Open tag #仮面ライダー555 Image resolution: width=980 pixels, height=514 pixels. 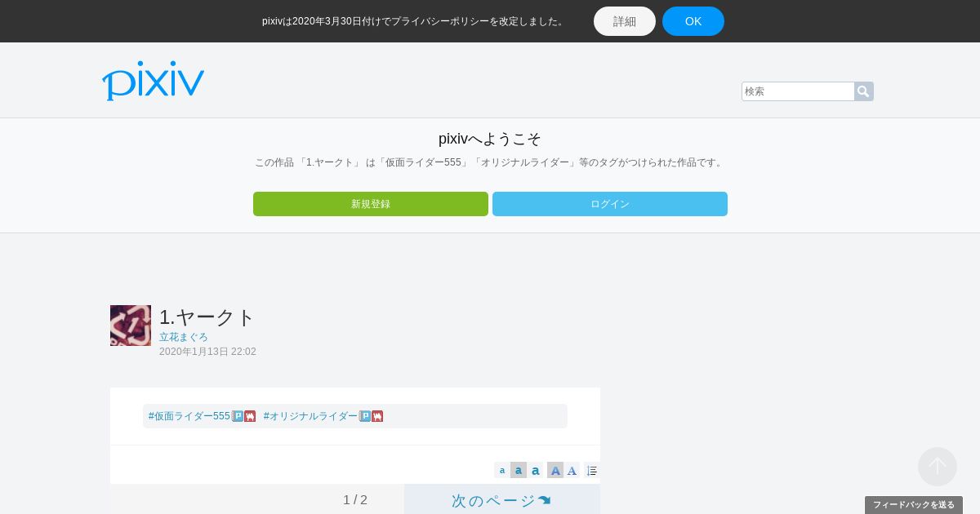tap(189, 416)
